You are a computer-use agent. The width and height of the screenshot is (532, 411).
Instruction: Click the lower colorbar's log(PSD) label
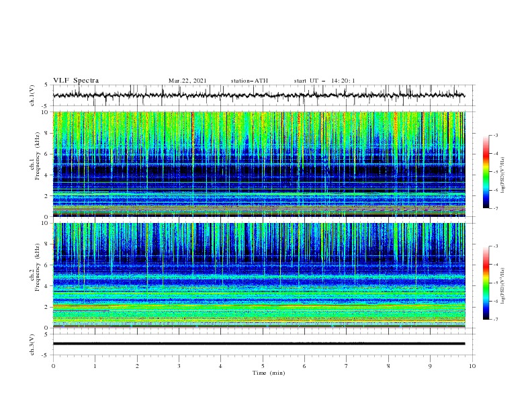(x=504, y=286)
